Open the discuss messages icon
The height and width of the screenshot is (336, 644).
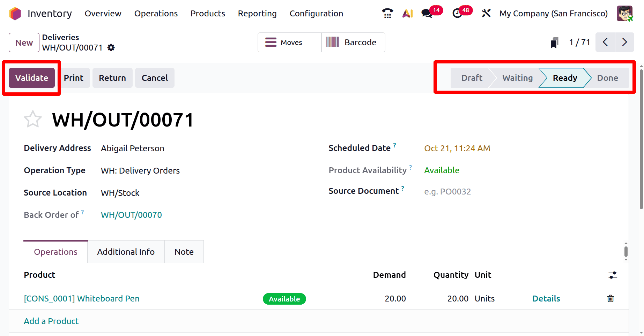coord(427,14)
